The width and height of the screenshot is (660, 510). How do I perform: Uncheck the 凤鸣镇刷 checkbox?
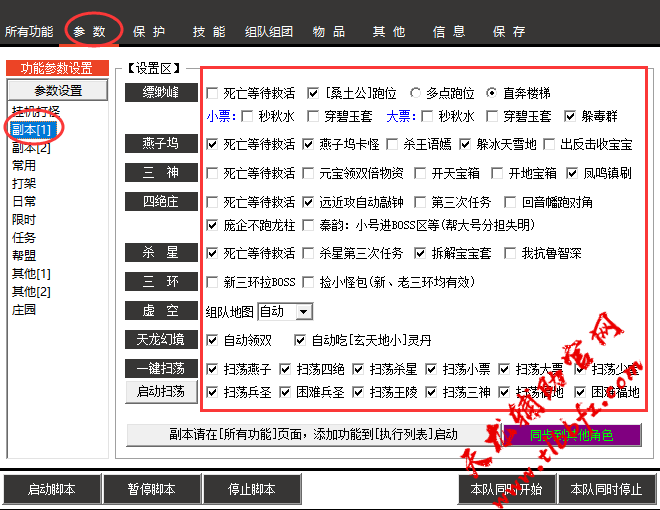572,173
